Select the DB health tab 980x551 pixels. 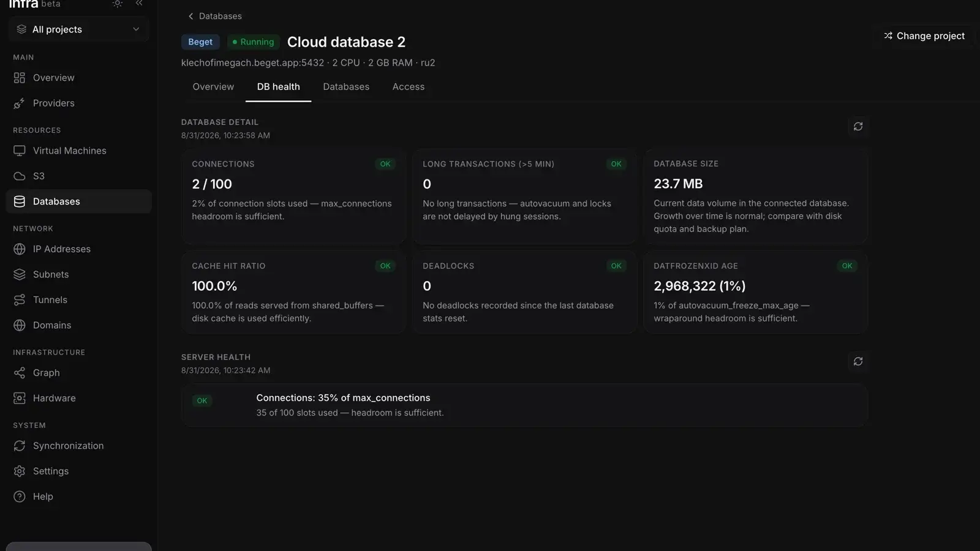click(278, 87)
